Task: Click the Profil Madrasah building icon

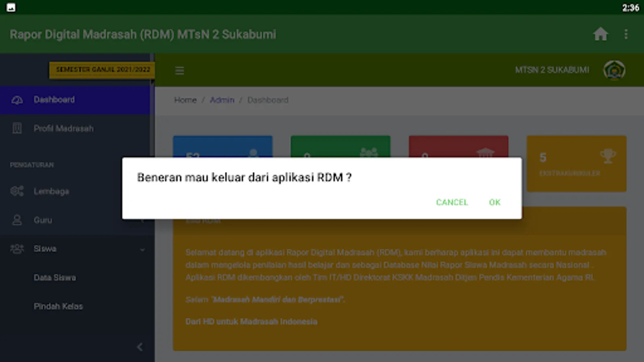Action: point(17,128)
